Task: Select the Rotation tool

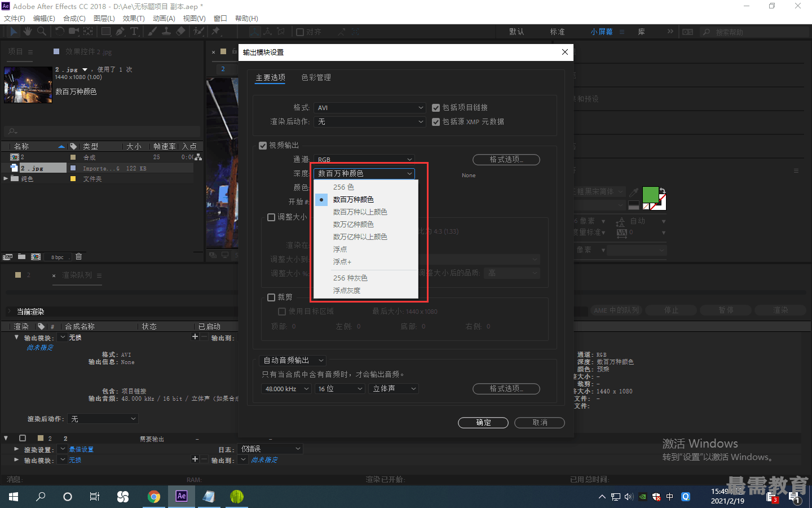Action: click(x=59, y=32)
